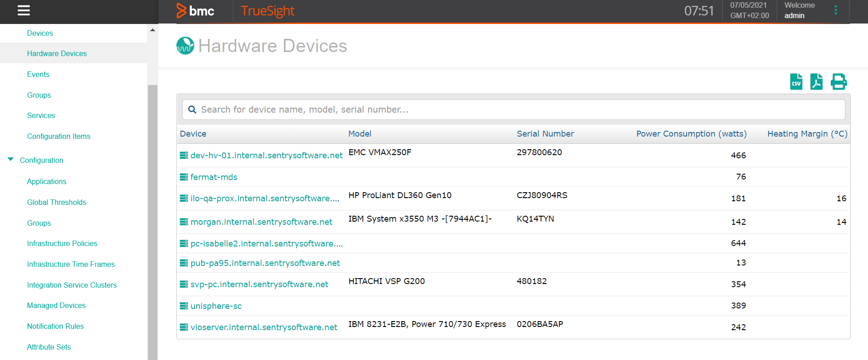Open monitoring Groups below Events
This screenshot has height=360, width=868.
tap(39, 95)
